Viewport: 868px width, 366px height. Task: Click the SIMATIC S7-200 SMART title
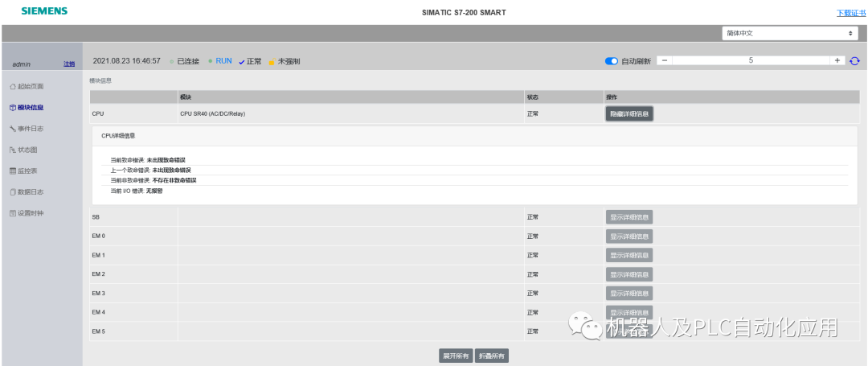(x=464, y=12)
